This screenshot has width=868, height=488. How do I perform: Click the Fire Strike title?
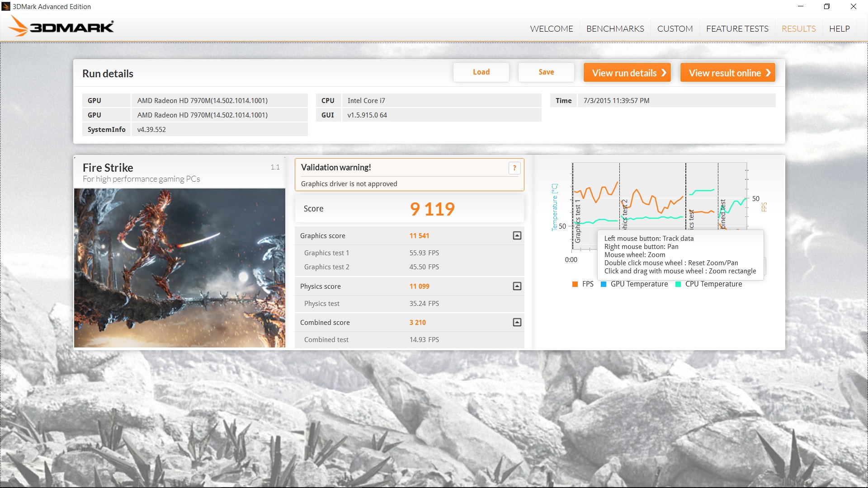pyautogui.click(x=108, y=168)
